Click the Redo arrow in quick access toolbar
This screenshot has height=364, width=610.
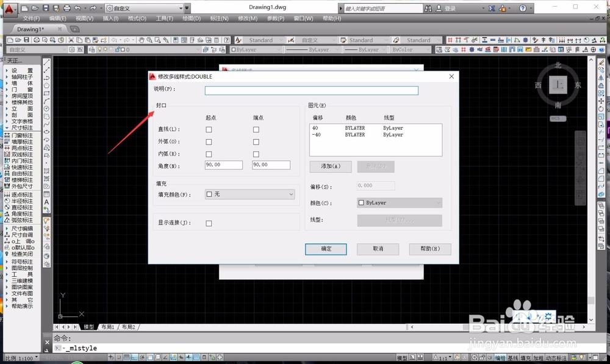93,8
